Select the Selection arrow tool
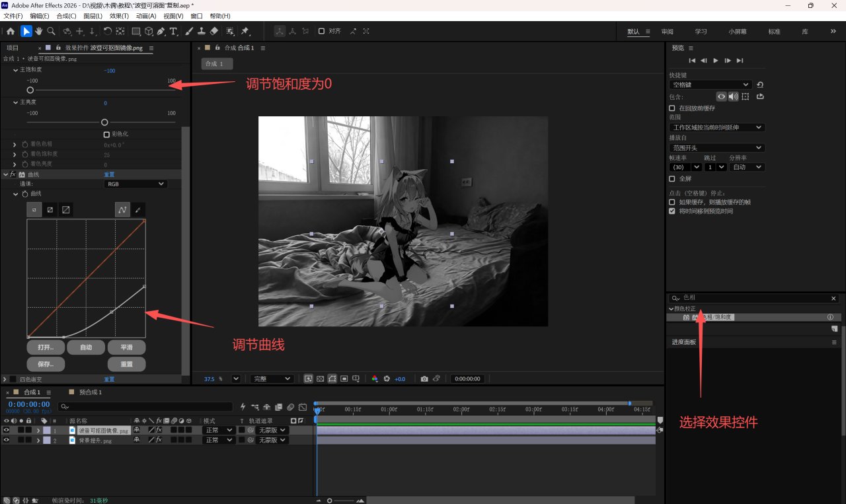The image size is (846, 504). 26,31
